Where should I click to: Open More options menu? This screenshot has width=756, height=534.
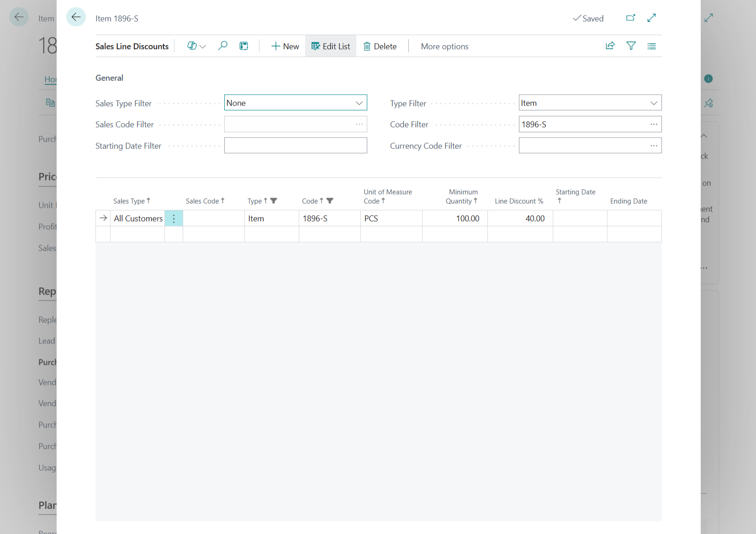pyautogui.click(x=444, y=46)
